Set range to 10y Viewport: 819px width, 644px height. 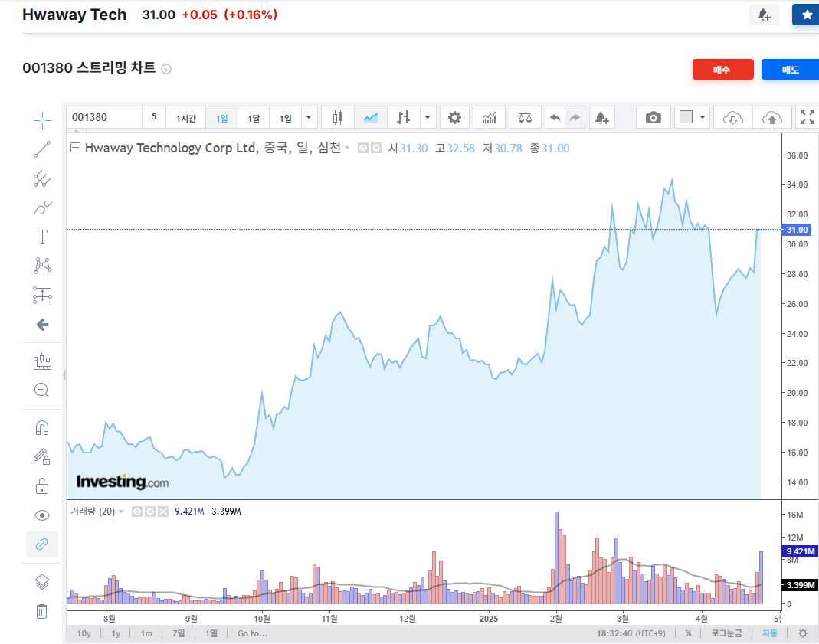pos(84,633)
